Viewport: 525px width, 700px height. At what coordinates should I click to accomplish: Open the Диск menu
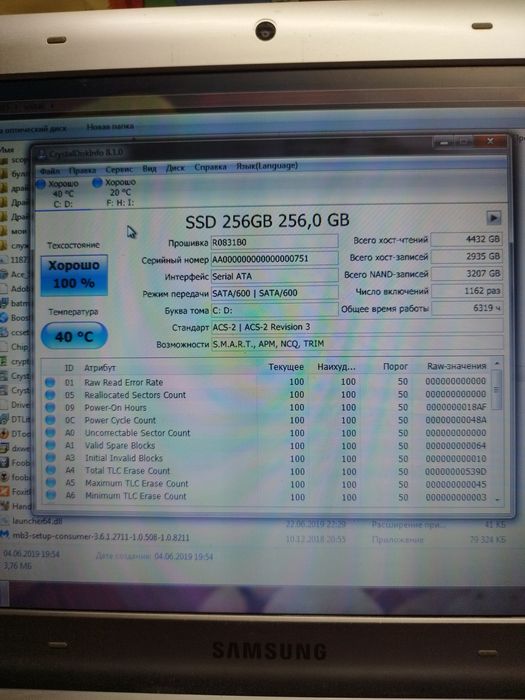tap(175, 168)
